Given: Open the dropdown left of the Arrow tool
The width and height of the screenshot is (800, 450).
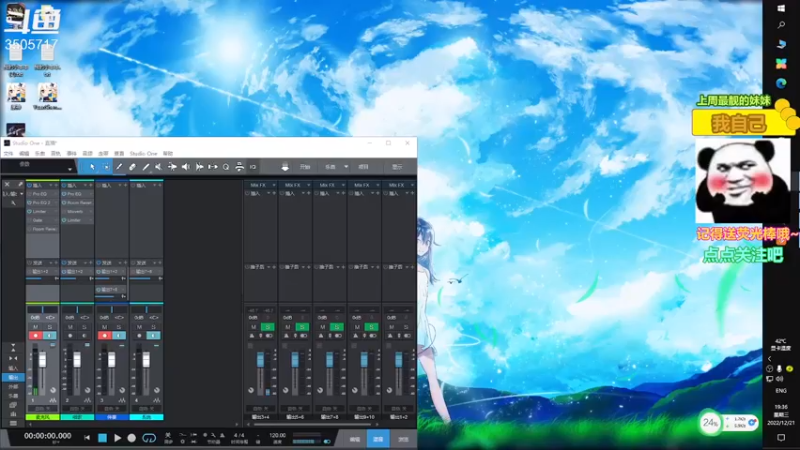Looking at the screenshot, I should 70,168.
